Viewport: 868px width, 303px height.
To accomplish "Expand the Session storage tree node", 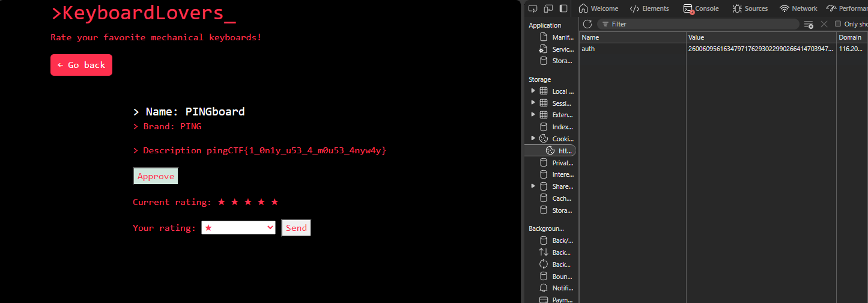I will tap(533, 103).
